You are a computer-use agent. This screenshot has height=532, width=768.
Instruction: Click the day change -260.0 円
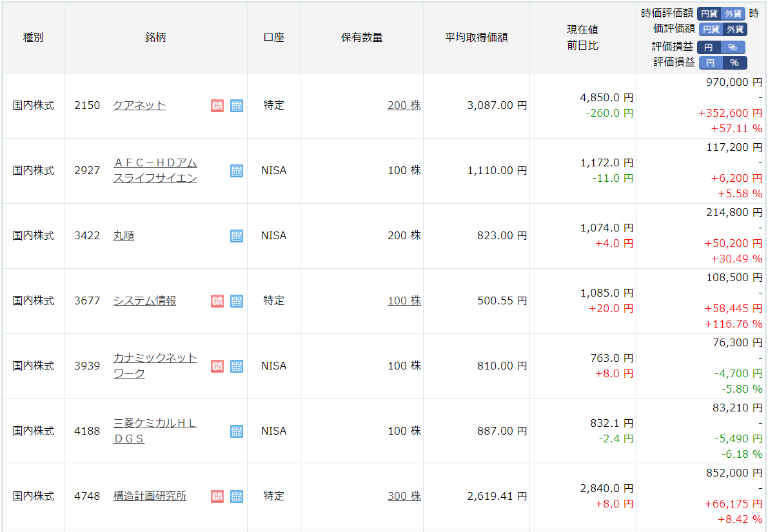[609, 113]
